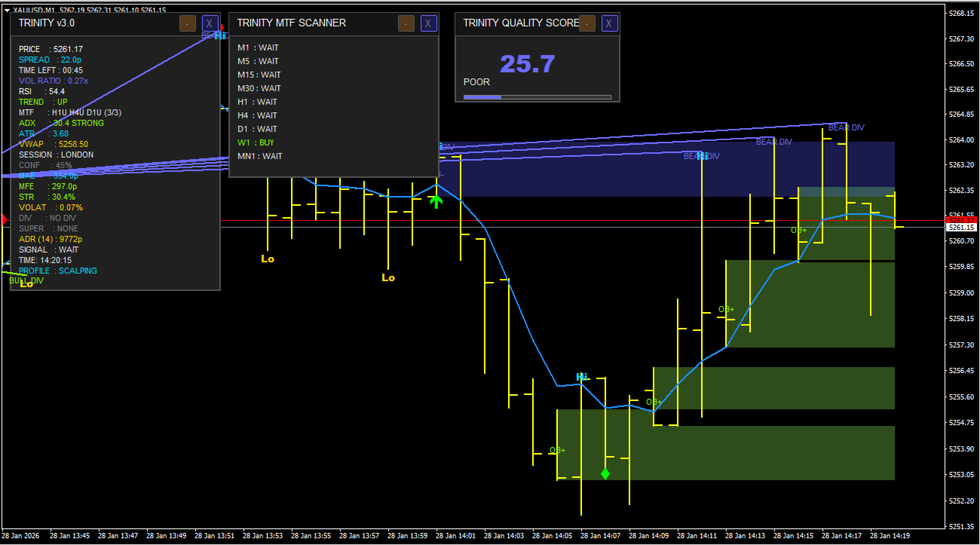Screen dimensions: 980x545
Task: Close the TRINITY MTF SCANNER panel
Action: tap(429, 23)
